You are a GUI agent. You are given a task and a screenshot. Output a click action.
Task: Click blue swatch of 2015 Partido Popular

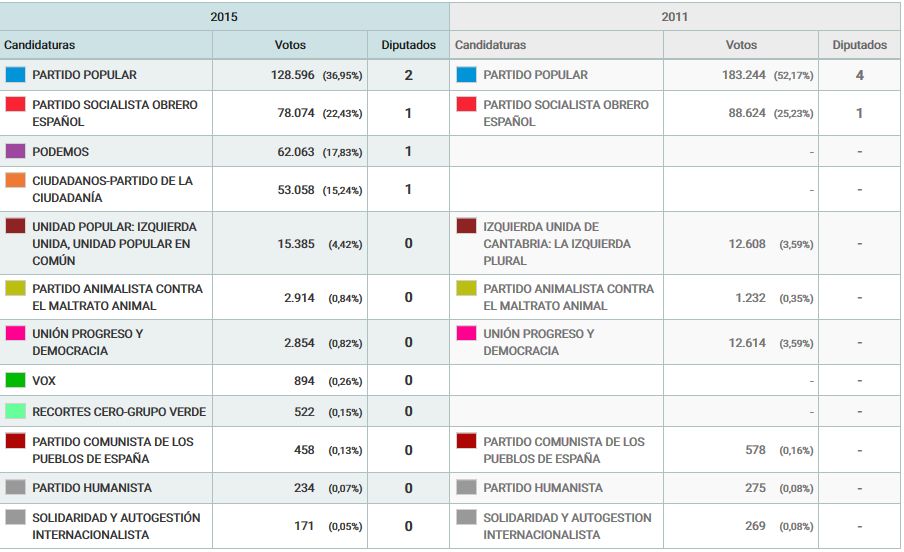(16, 74)
